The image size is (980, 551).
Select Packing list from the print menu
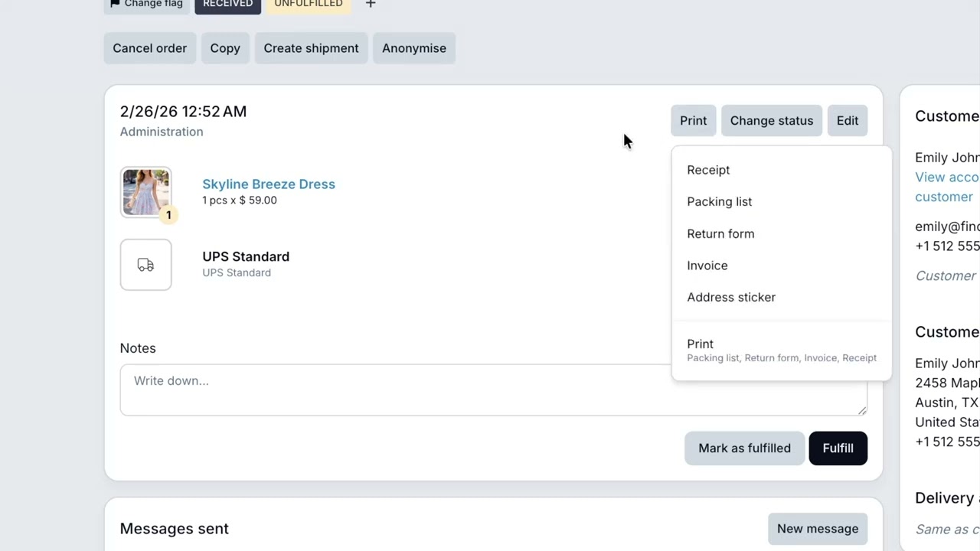pyautogui.click(x=782, y=202)
